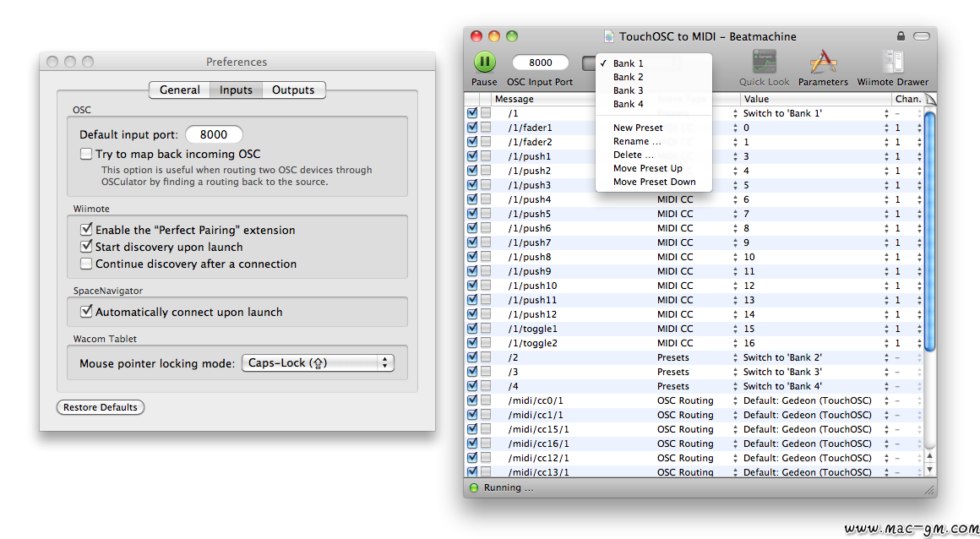Click the scrollbar up arrow
The height and width of the screenshot is (539, 980).
pyautogui.click(x=929, y=456)
